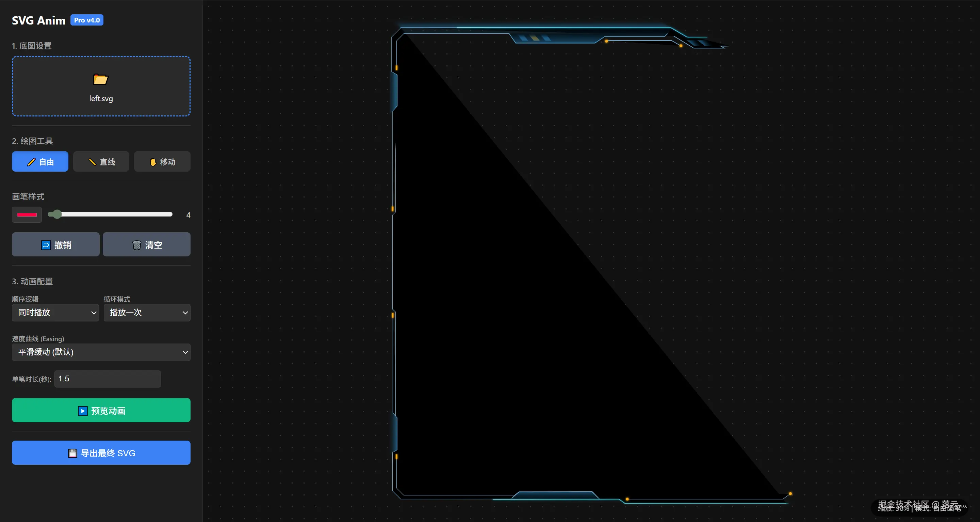
Task: Click the folder icon in upload area
Action: [x=101, y=79]
